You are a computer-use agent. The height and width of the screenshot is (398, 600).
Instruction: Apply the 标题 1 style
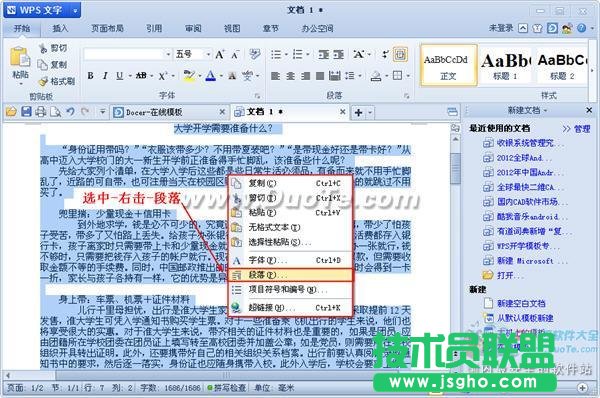coord(505,65)
